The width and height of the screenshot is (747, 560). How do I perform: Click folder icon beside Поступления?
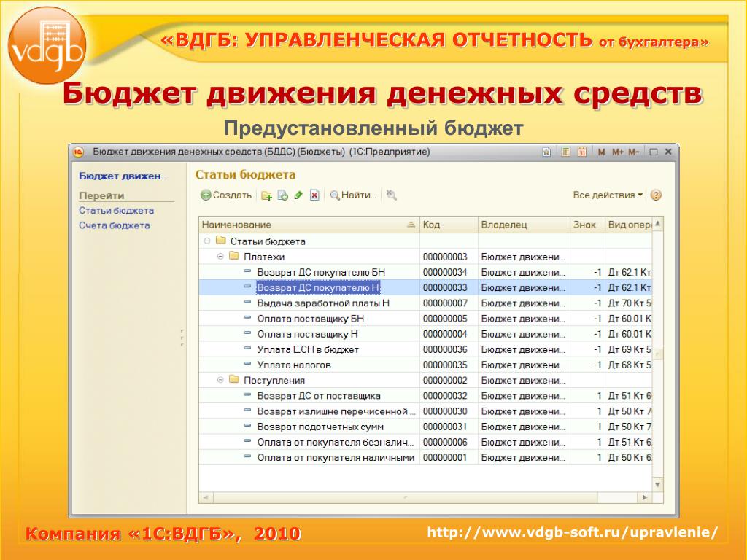[234, 379]
